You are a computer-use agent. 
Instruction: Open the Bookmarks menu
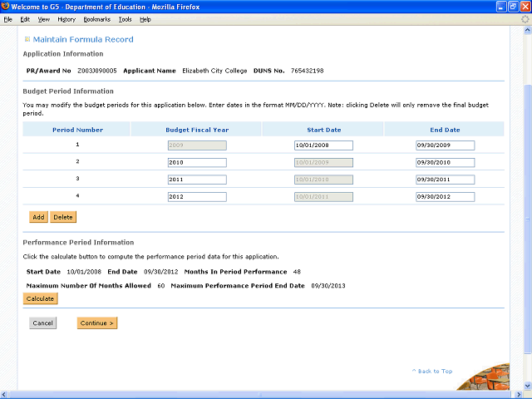96,19
